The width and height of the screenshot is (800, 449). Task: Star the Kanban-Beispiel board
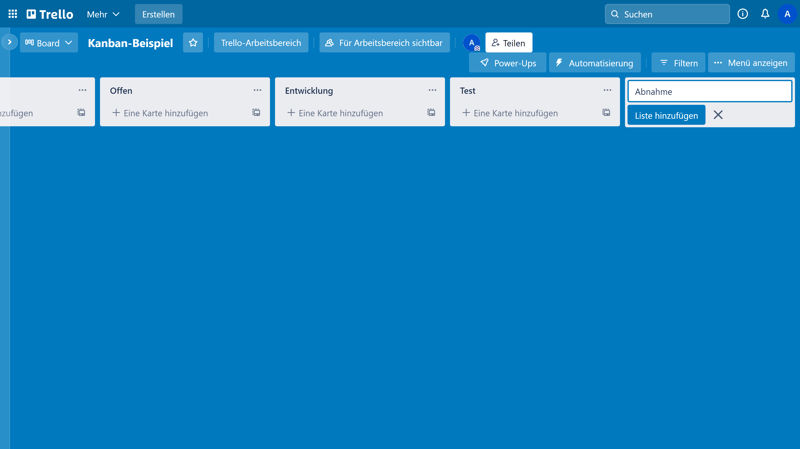click(x=193, y=43)
